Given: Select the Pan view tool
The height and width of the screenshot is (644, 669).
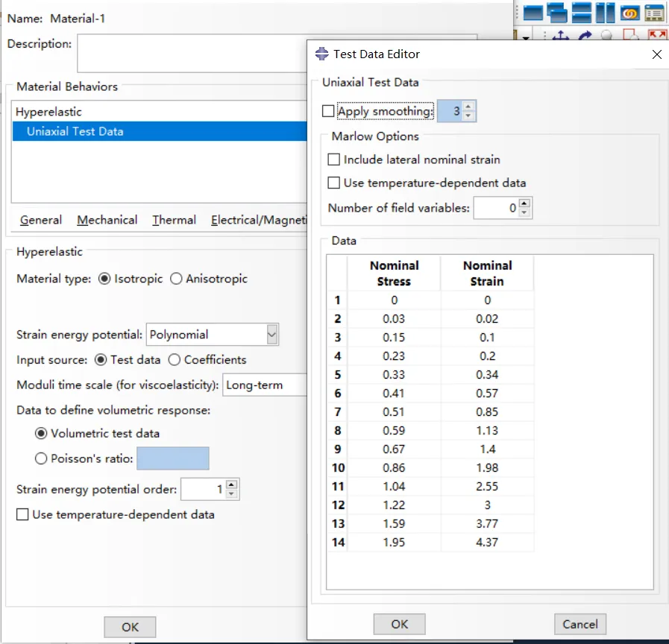Looking at the screenshot, I should coord(561,36).
